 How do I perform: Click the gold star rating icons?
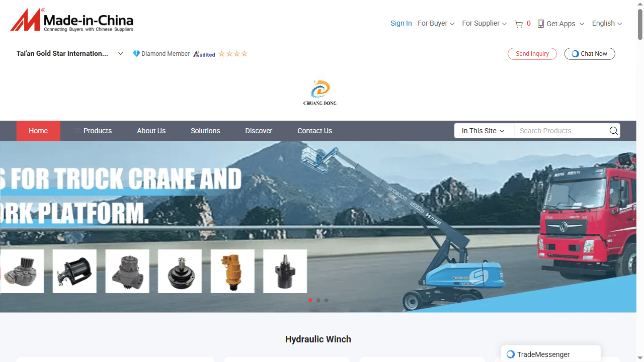(x=233, y=54)
